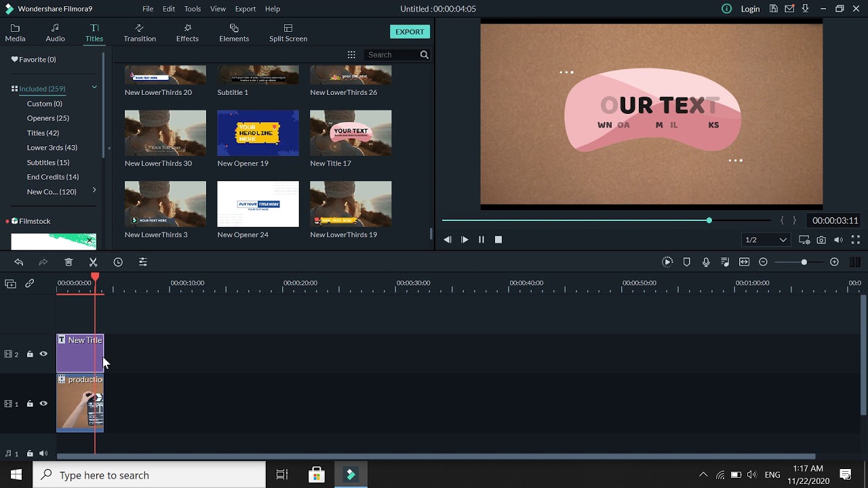Lock track 1 with padlock
The image size is (868, 488).
pos(30,403)
